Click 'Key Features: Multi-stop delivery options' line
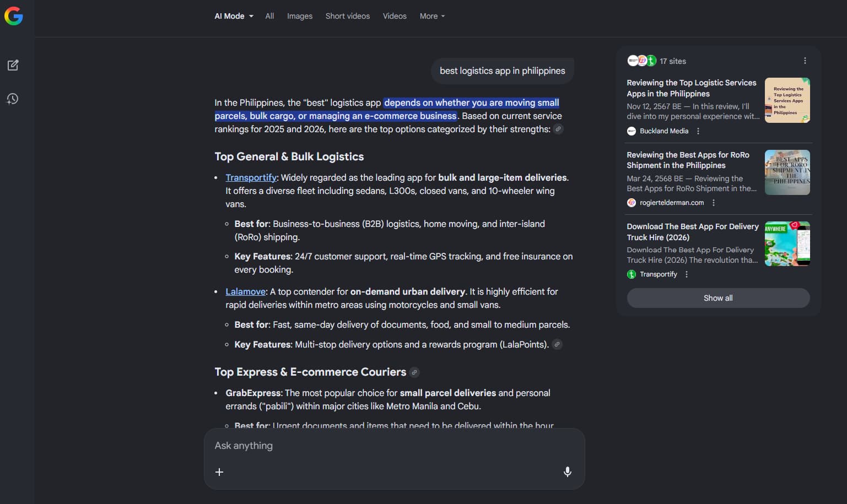Image resolution: width=847 pixels, height=504 pixels. 391,344
